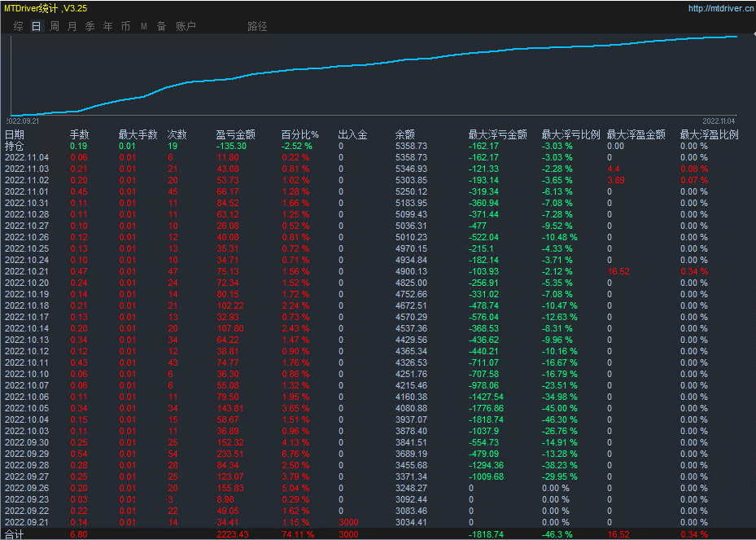Click the MTDriver统计 ,V3.25 title text
Viewport: 756px width, 540px height.
pos(46,8)
